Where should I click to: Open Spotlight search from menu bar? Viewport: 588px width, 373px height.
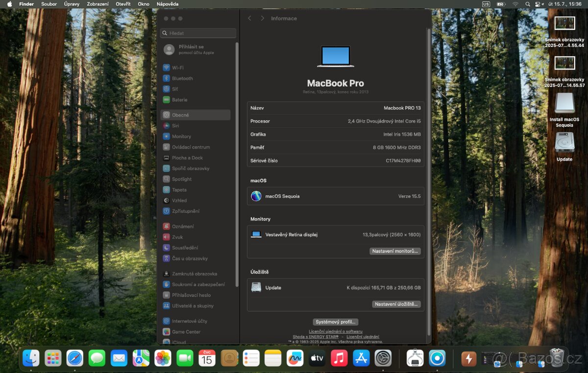pos(528,4)
